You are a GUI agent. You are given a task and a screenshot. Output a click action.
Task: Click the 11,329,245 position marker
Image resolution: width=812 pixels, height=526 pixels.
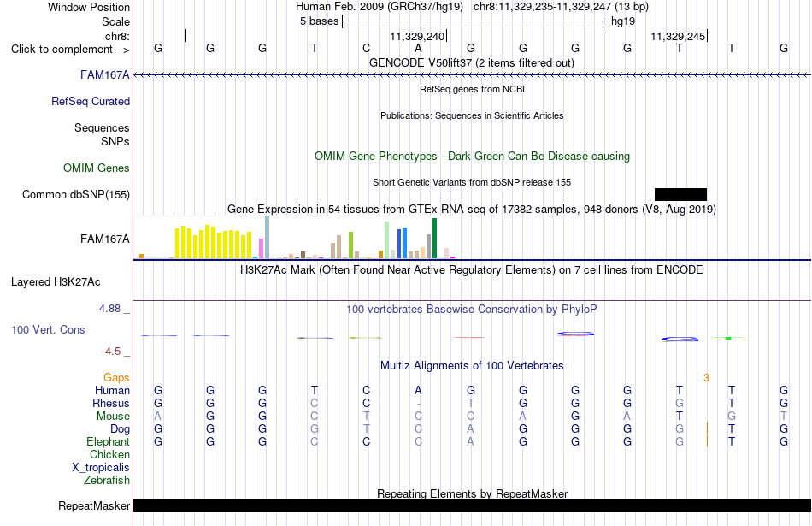[679, 37]
